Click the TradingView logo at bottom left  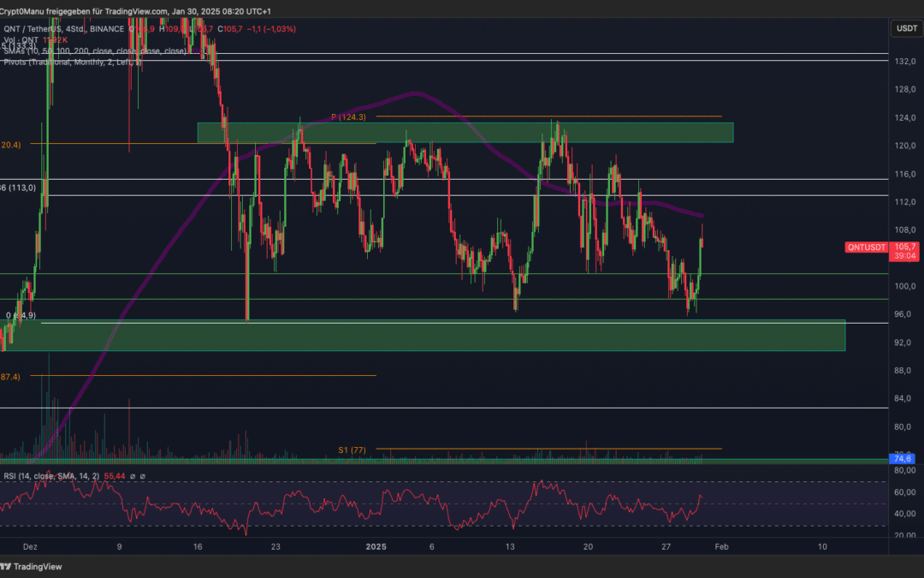click(x=31, y=567)
